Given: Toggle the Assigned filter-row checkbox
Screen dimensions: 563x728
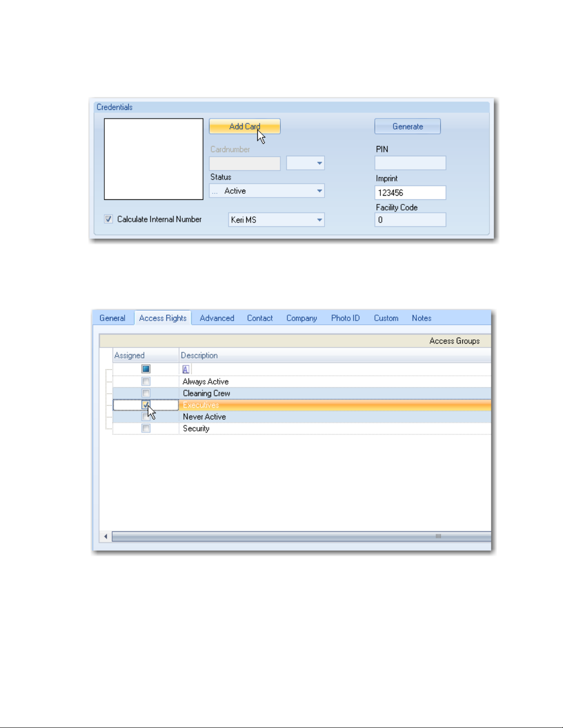Looking at the screenshot, I should (146, 369).
